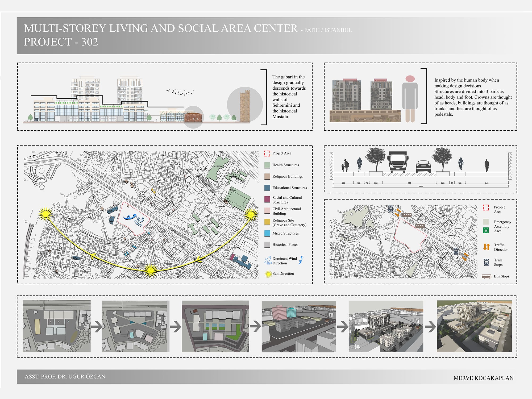
Task: Click the dashed red Project Area legend box
Action: tap(267, 153)
